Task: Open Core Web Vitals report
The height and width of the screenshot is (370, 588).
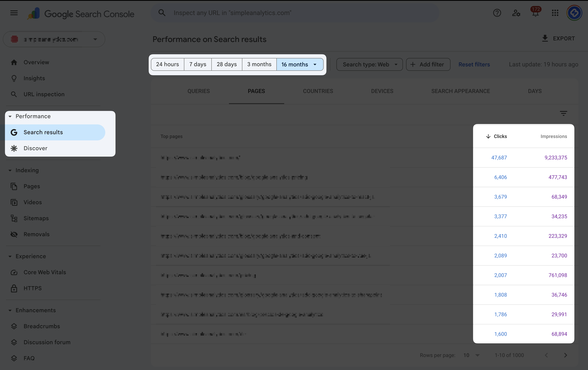Action: click(45, 272)
